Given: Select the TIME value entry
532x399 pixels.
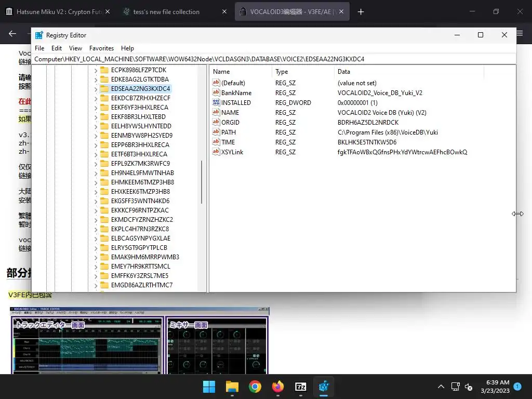Looking at the screenshot, I should coord(228,142).
